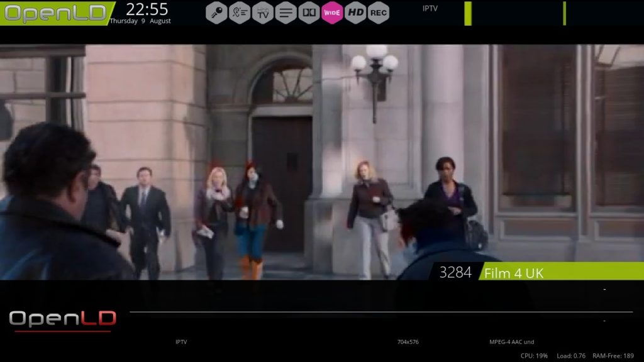Image resolution: width=644 pixels, height=362 pixels.
Task: Click the teletext lines icon
Action: click(285, 13)
